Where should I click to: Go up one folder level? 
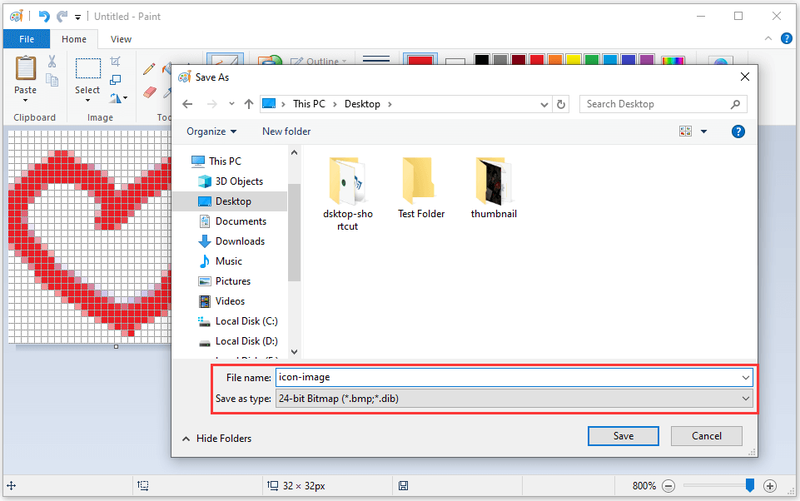coord(248,104)
